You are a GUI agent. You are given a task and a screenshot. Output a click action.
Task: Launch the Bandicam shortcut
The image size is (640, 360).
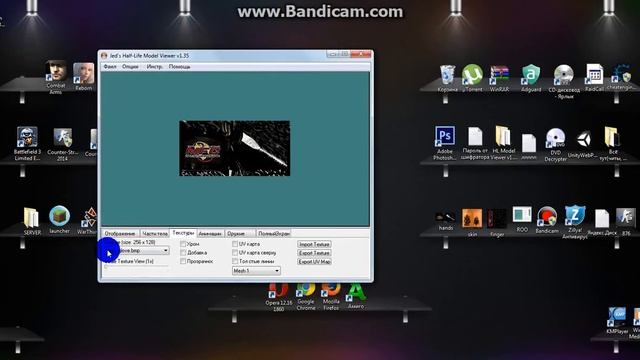(547, 220)
